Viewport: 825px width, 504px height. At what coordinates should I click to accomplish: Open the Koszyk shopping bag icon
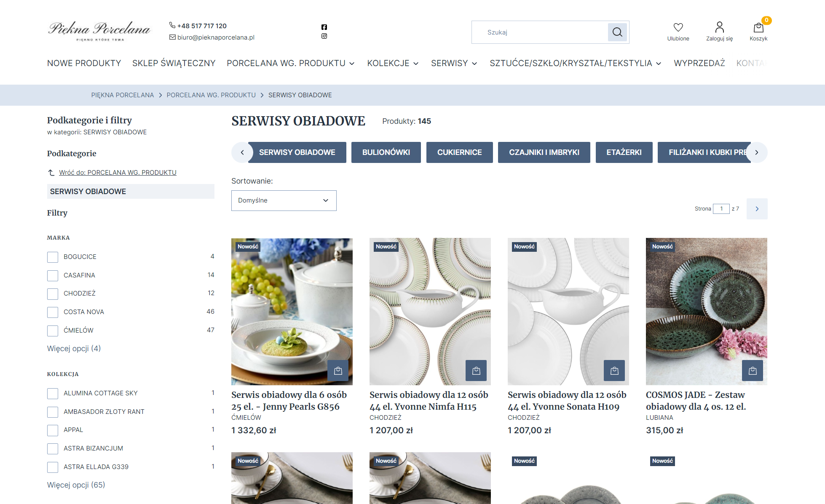(758, 28)
